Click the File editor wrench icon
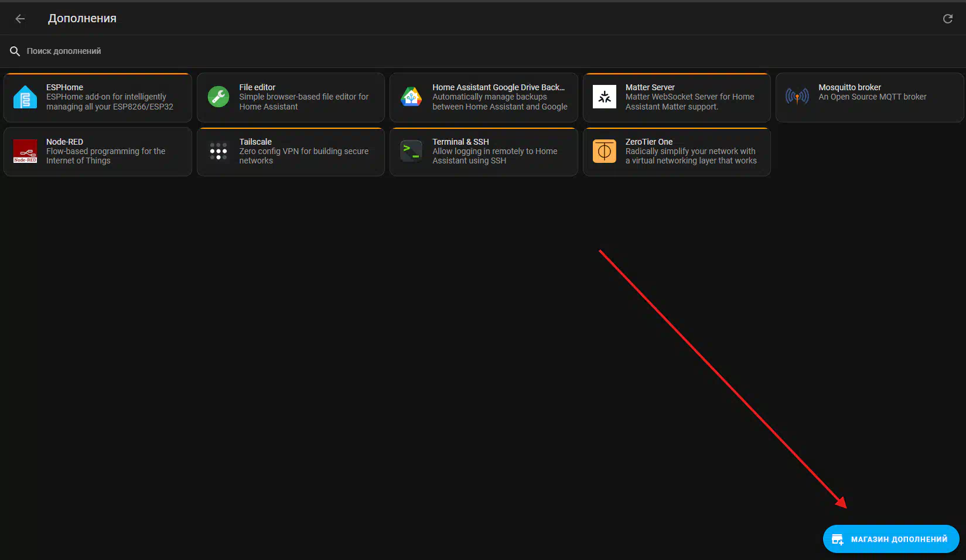966x560 pixels. (x=219, y=97)
